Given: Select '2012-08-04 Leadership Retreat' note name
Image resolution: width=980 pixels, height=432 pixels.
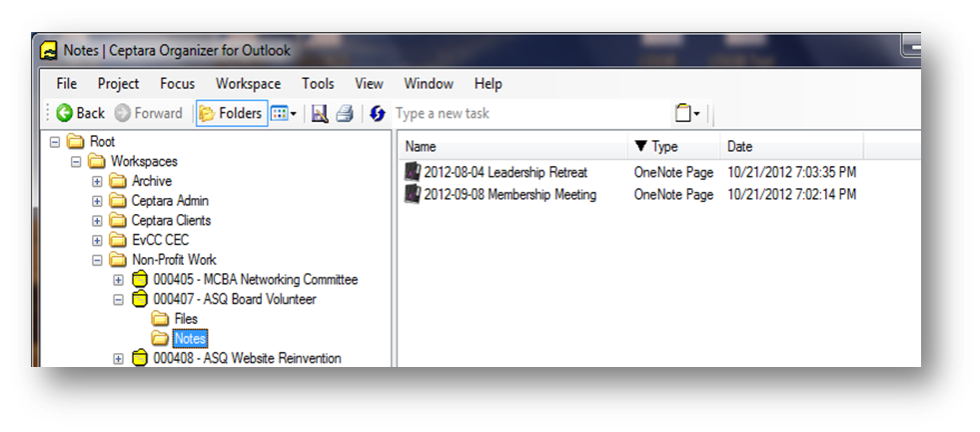Looking at the screenshot, I should [505, 172].
